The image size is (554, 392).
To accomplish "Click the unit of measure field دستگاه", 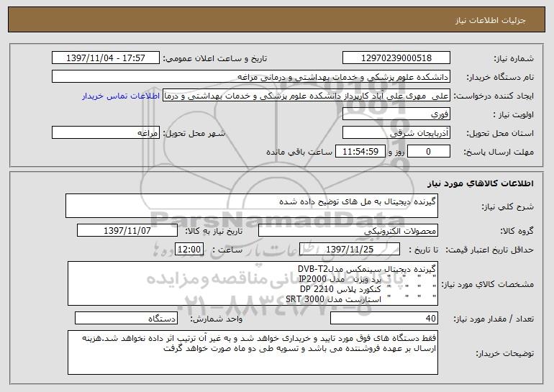I will 126,318.
